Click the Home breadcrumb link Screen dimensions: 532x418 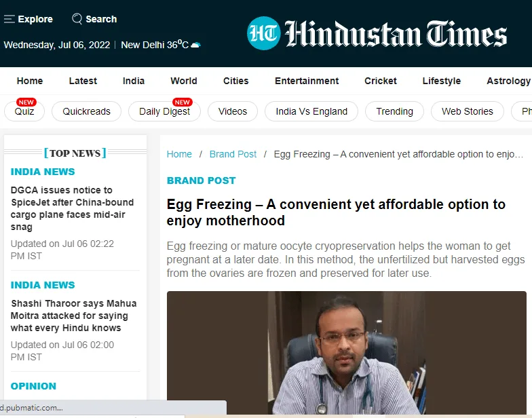(x=179, y=154)
